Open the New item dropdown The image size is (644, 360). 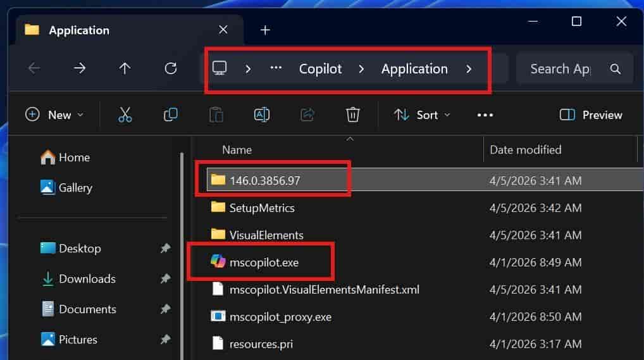click(54, 115)
